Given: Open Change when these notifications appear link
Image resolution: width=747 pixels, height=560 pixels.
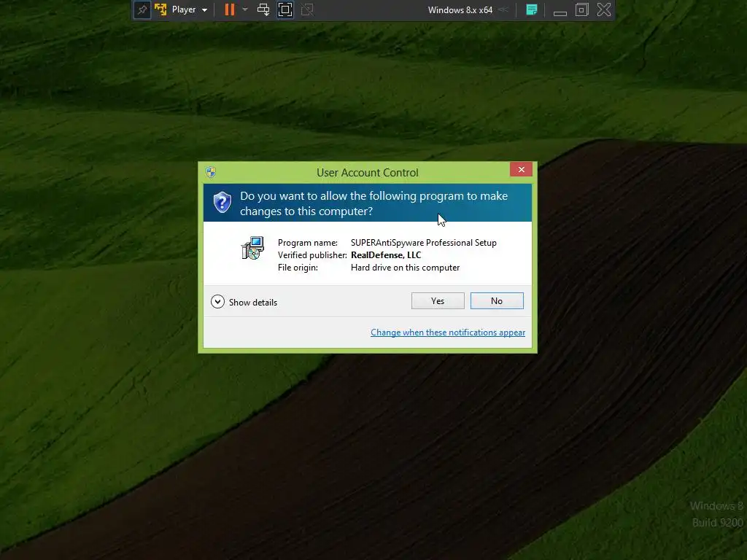Looking at the screenshot, I should click(x=448, y=332).
